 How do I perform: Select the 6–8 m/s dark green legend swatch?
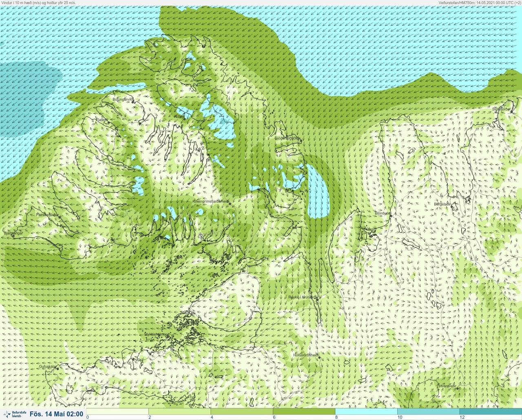304,411
